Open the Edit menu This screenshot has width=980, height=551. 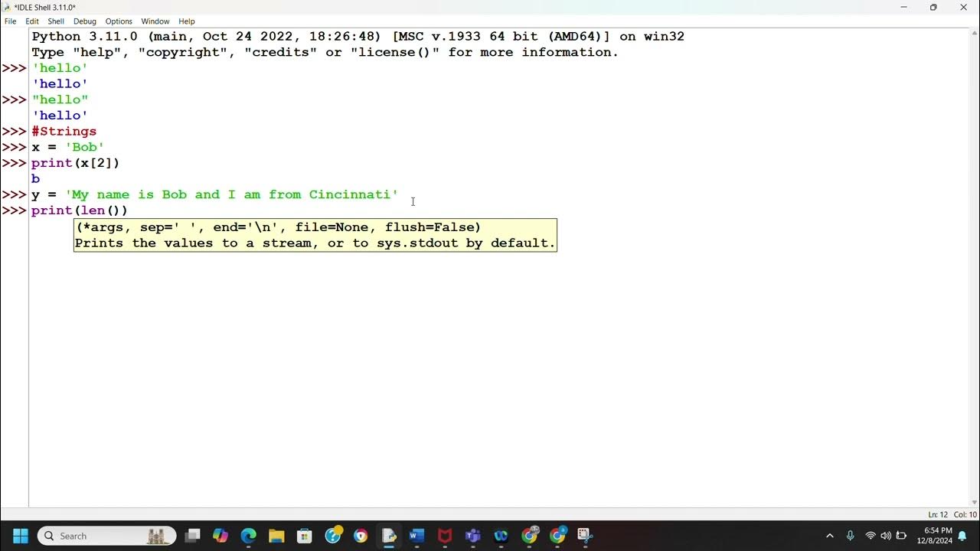coord(32,21)
